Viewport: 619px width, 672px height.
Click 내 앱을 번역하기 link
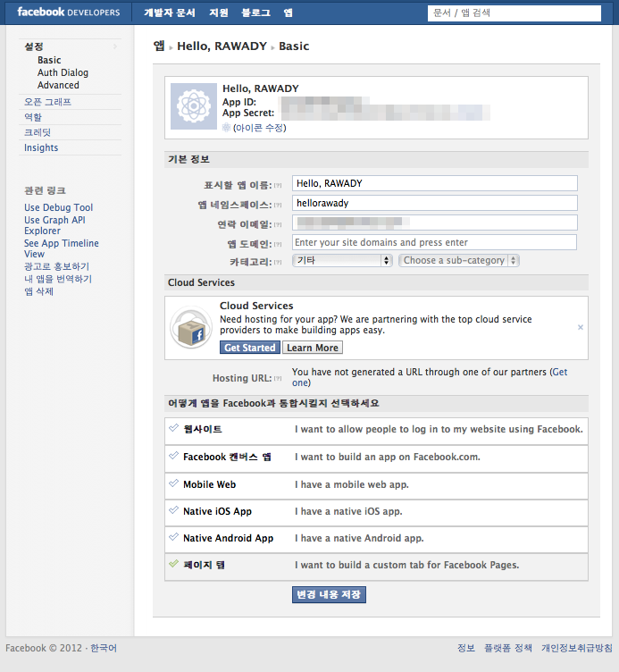(58, 279)
